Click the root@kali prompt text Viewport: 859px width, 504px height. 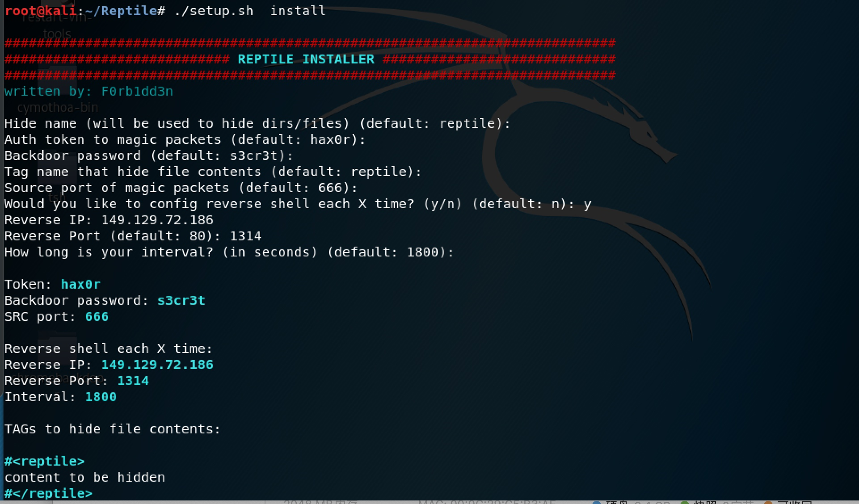tap(41, 11)
